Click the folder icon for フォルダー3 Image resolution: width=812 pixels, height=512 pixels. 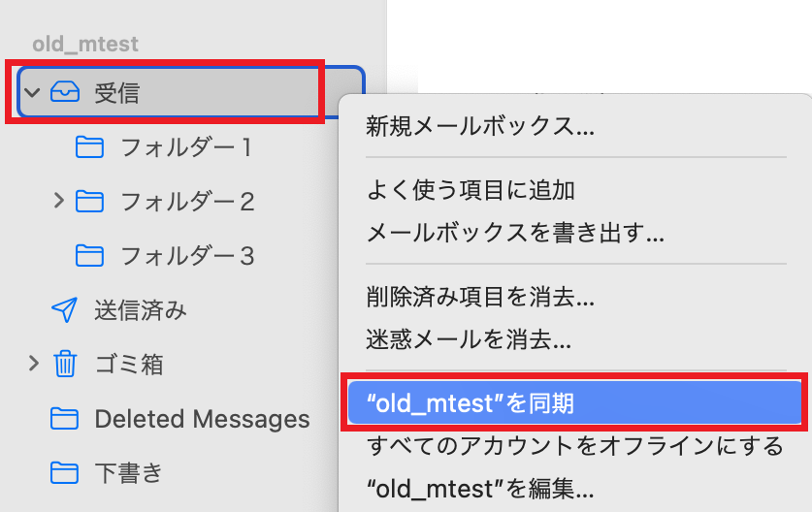[x=89, y=256]
